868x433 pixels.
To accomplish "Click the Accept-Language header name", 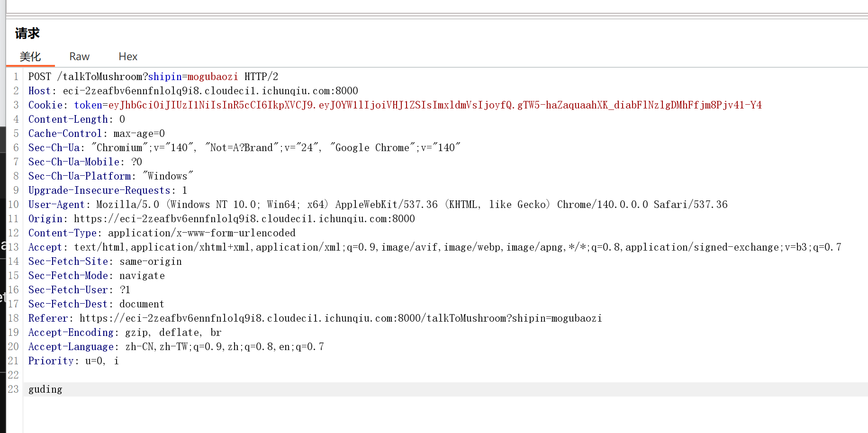I will (x=71, y=347).
